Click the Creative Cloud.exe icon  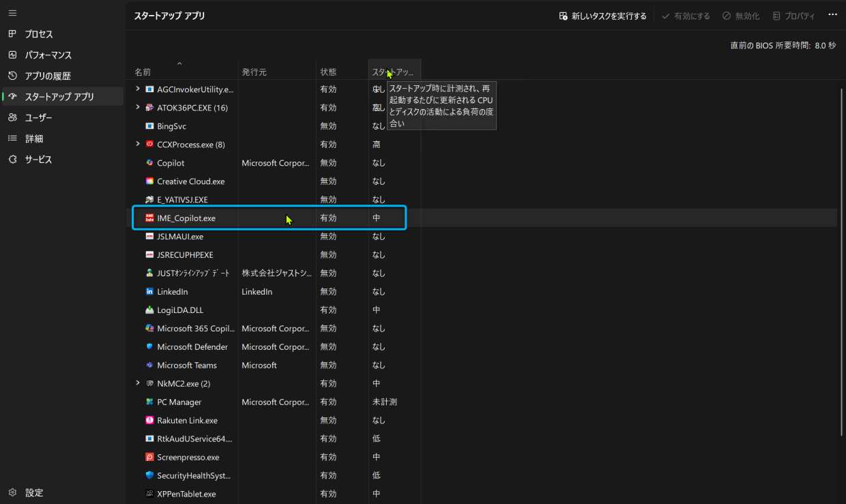point(150,181)
